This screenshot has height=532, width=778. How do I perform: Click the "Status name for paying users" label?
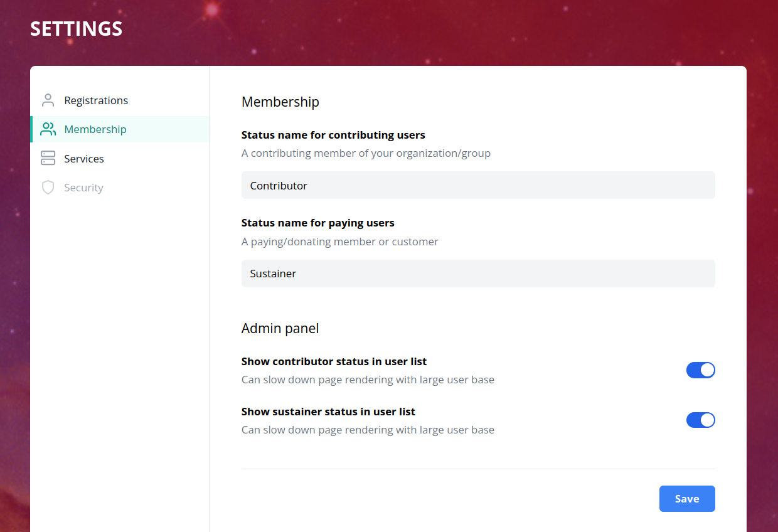[317, 223]
